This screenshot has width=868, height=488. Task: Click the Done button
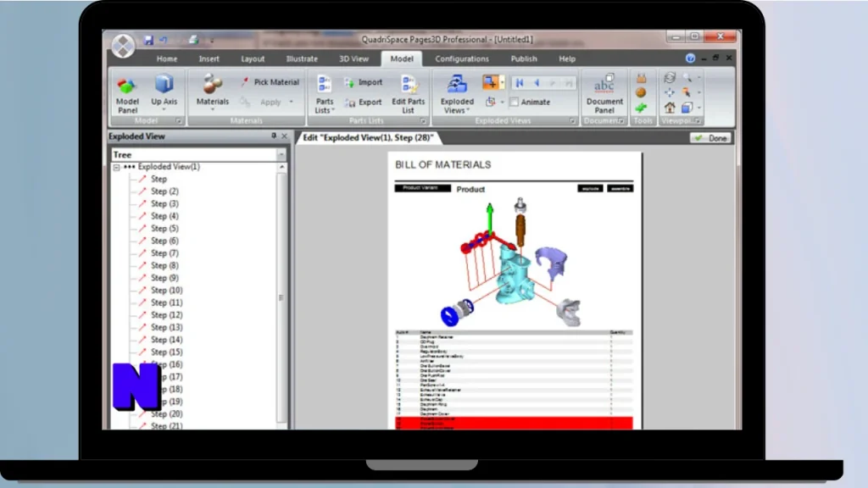click(x=711, y=138)
